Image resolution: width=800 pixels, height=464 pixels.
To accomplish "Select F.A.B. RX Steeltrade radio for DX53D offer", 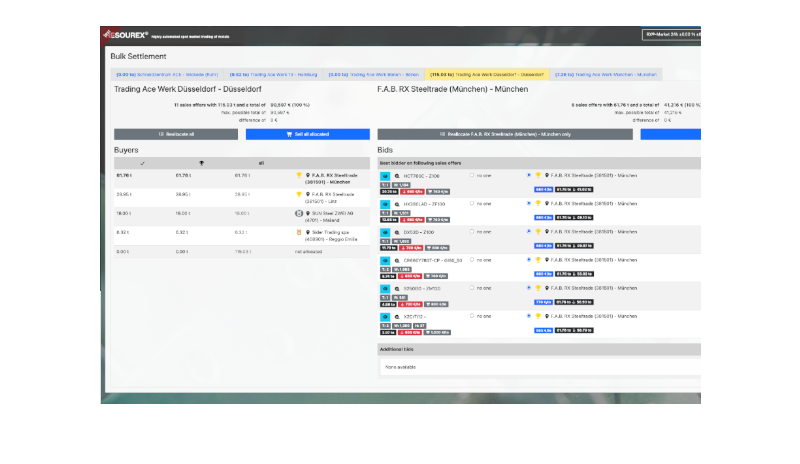I will pos(529,231).
